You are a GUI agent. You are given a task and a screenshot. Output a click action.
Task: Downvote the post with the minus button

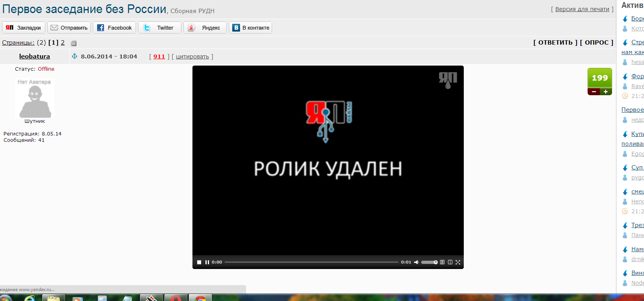click(x=594, y=92)
